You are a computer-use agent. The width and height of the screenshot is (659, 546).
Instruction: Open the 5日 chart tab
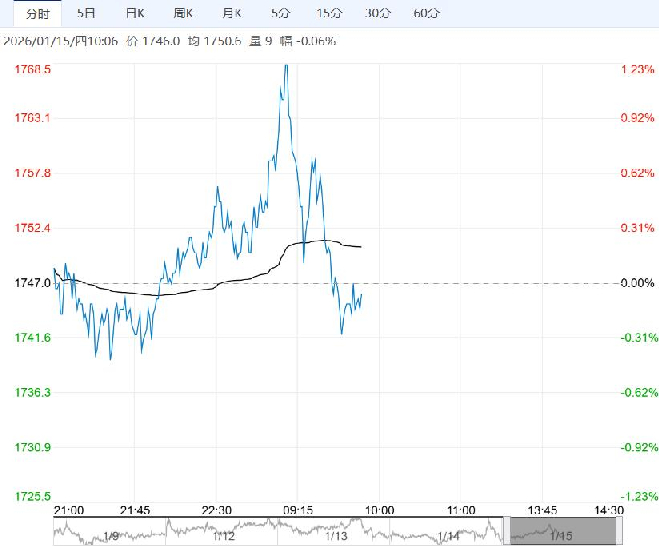tap(87, 13)
